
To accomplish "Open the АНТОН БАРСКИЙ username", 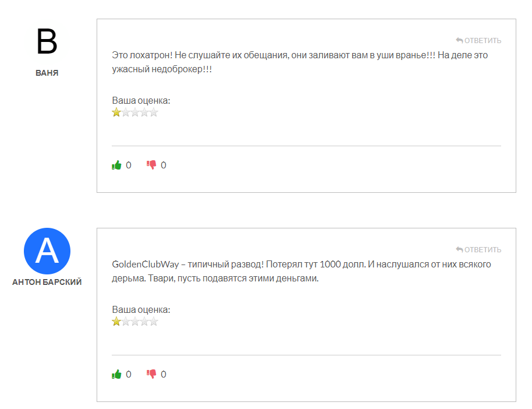I will 47,282.
